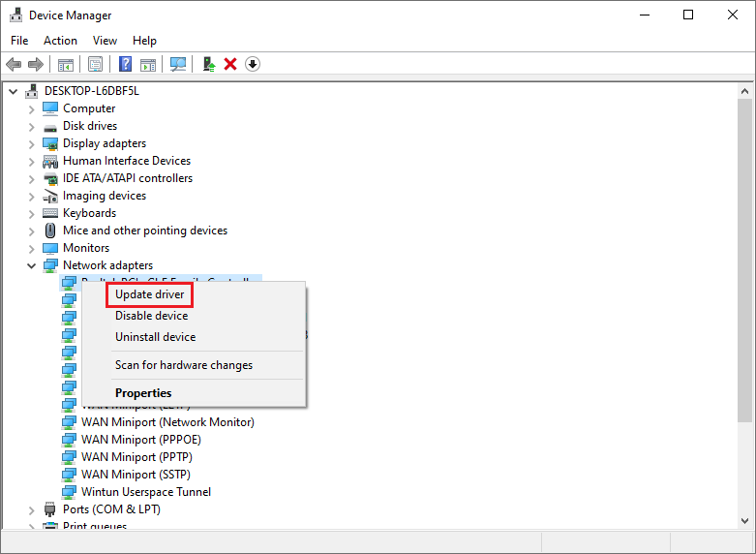The image size is (756, 554).
Task: Expand the Ports (COM & LPT) category
Action: 31,509
